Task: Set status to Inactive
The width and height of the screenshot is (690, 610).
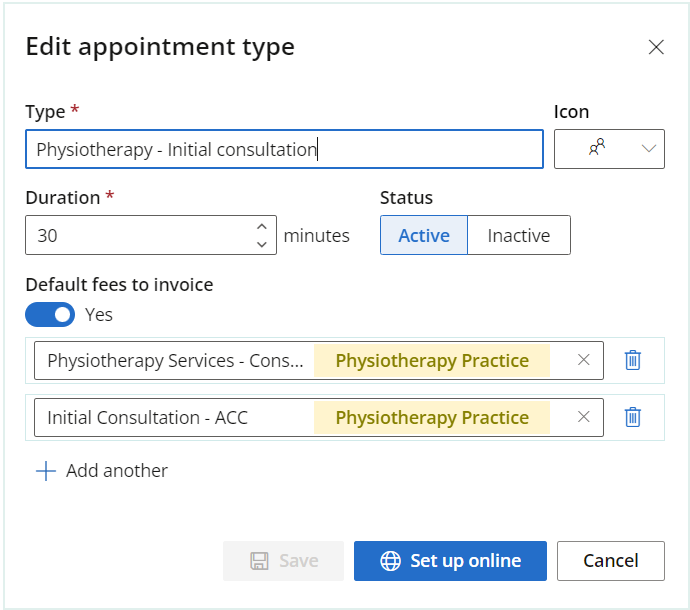Action: coord(519,235)
